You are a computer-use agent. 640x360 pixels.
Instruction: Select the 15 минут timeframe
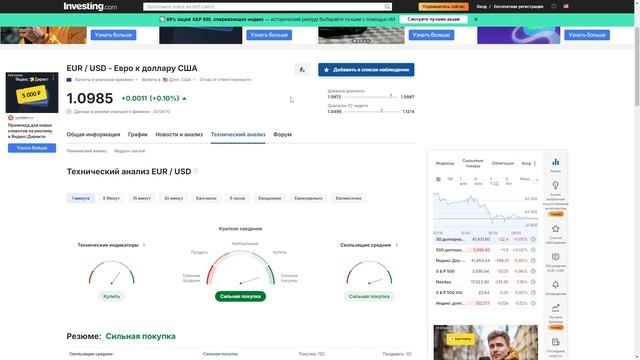pos(142,198)
